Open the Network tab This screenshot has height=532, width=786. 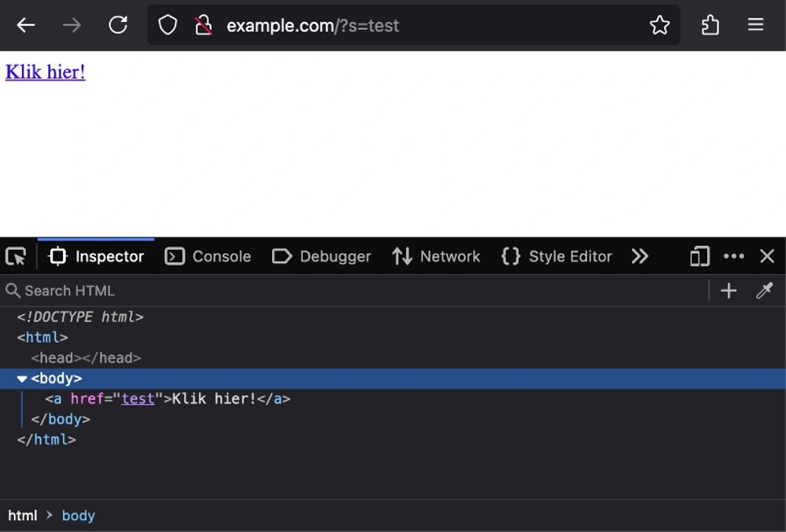(436, 256)
